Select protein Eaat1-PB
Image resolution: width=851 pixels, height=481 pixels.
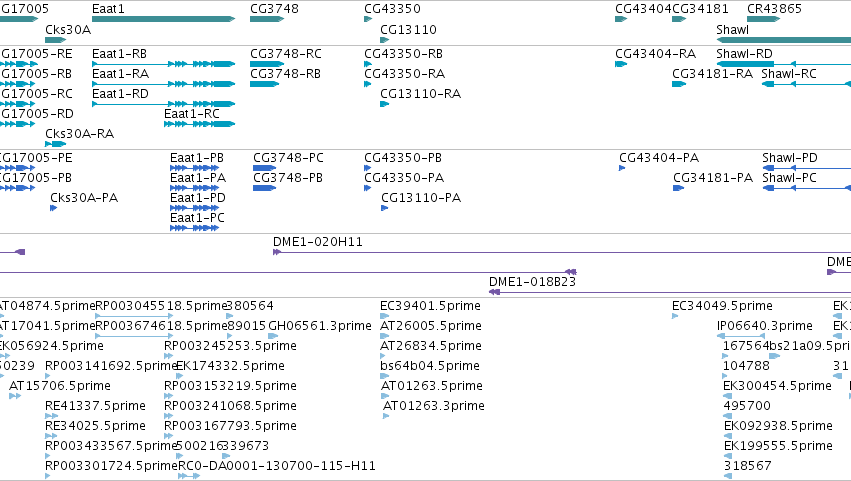196,158
